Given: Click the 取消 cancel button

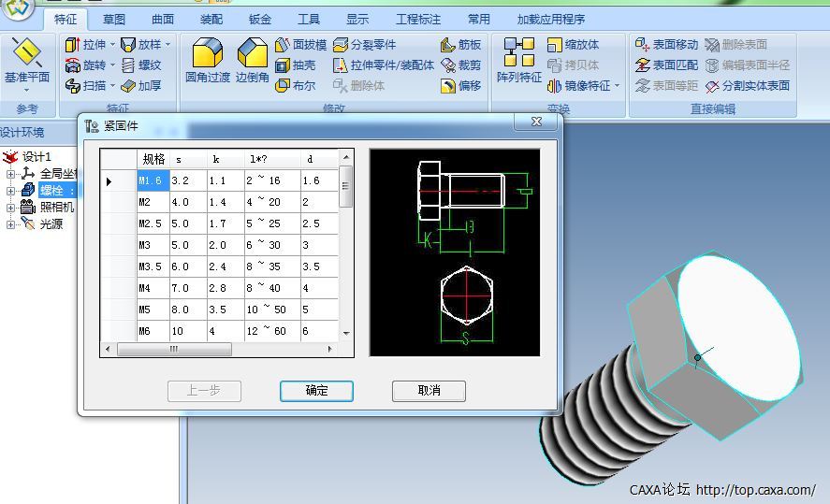Looking at the screenshot, I should click(429, 391).
